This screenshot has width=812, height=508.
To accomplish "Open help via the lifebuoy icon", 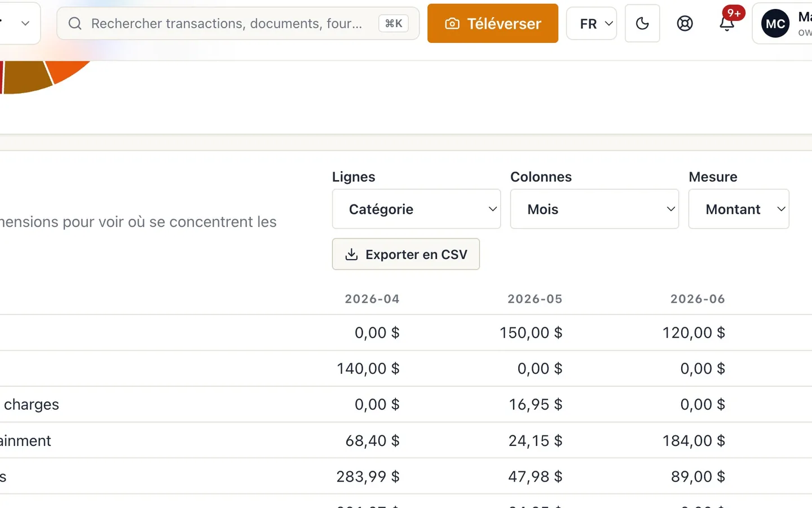I will point(685,23).
